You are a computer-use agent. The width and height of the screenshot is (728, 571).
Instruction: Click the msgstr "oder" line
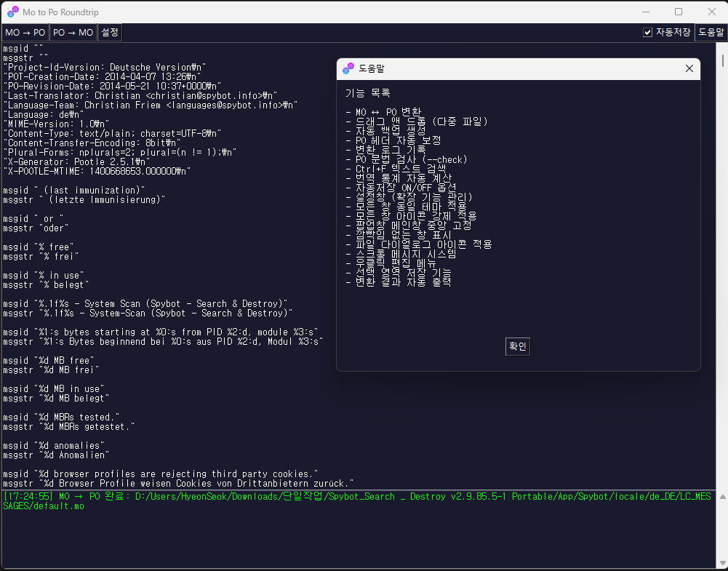point(36,228)
